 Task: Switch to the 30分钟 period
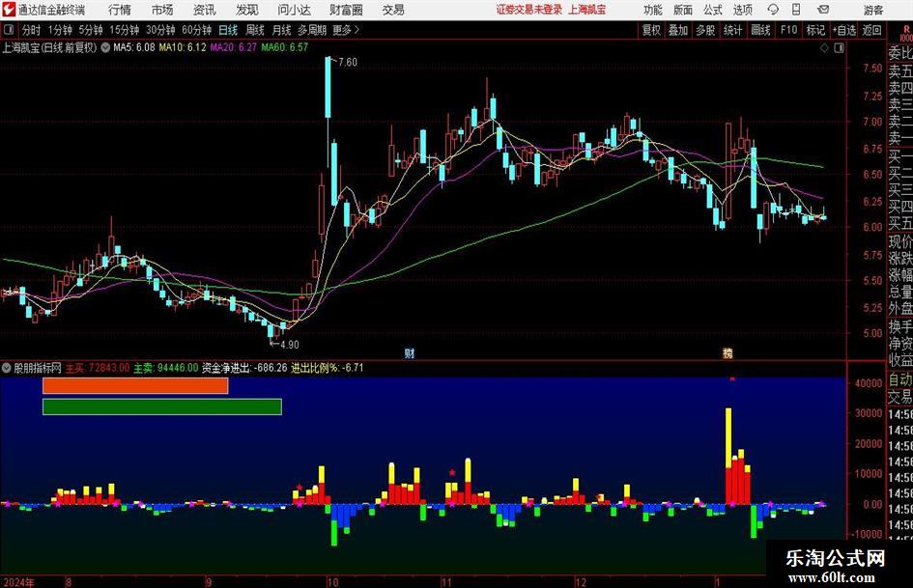point(160,30)
